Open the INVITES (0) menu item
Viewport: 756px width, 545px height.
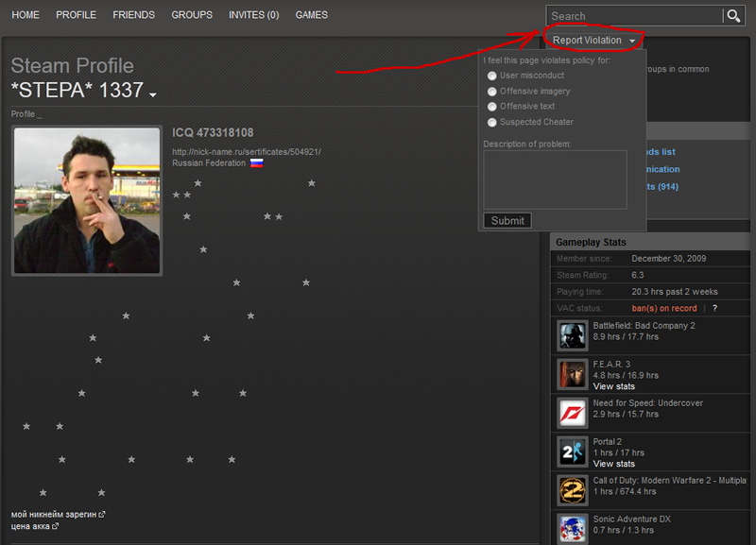(253, 15)
